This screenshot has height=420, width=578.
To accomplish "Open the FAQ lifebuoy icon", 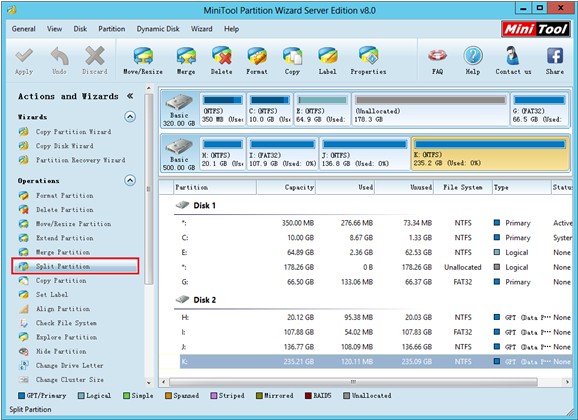I will pyautogui.click(x=438, y=61).
